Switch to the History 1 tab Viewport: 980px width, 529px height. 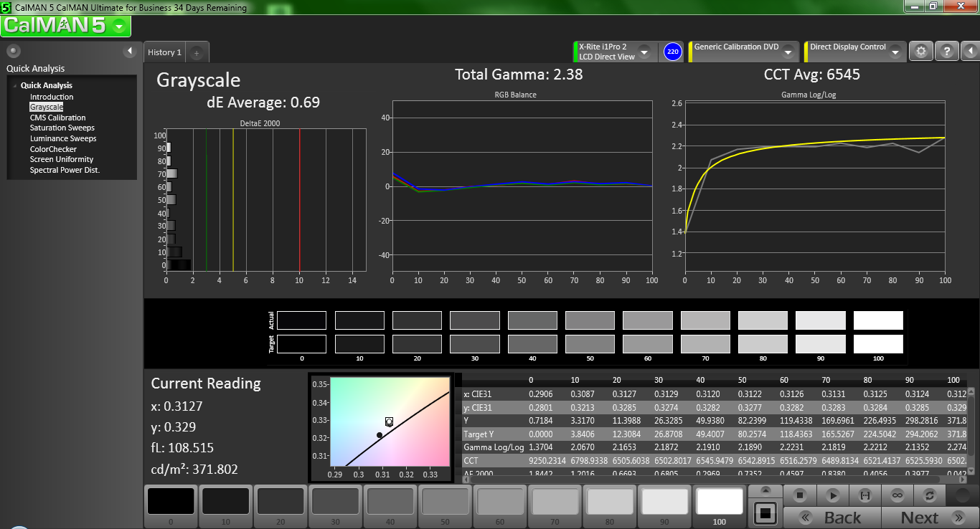point(164,52)
